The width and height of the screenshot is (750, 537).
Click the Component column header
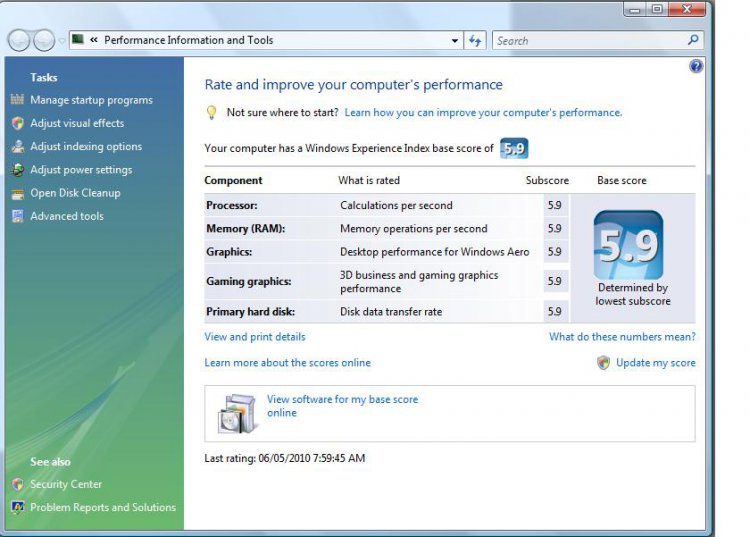point(233,180)
